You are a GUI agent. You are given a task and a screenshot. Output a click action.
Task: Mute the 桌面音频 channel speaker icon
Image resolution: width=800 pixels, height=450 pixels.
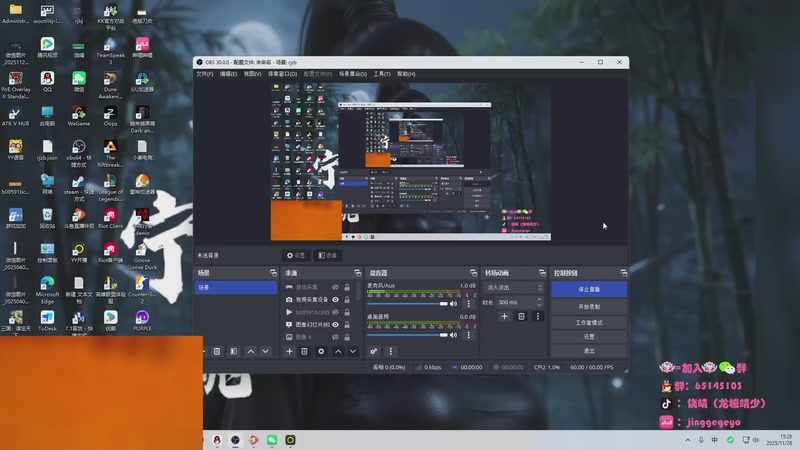point(454,335)
